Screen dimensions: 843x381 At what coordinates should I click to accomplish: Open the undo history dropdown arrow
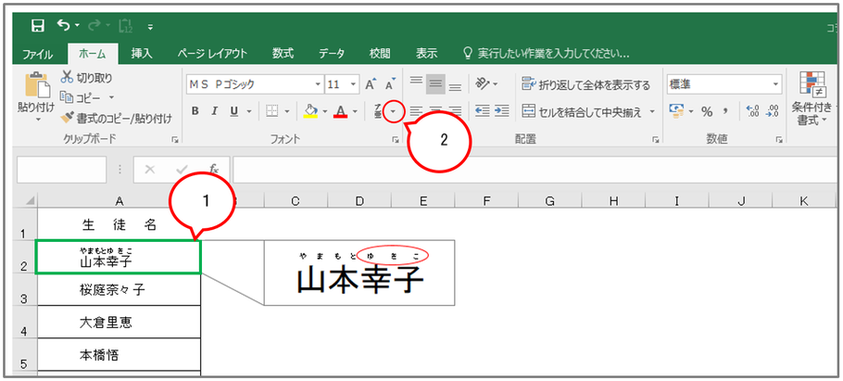click(x=77, y=26)
